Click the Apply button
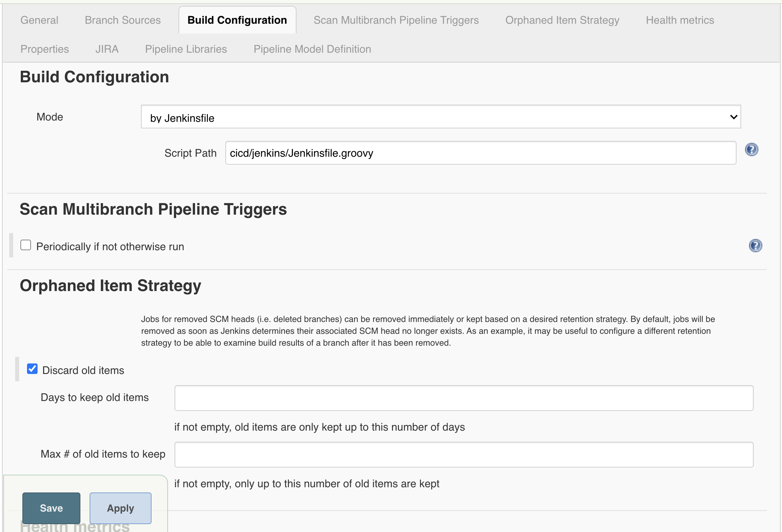782x532 pixels. coord(121,508)
